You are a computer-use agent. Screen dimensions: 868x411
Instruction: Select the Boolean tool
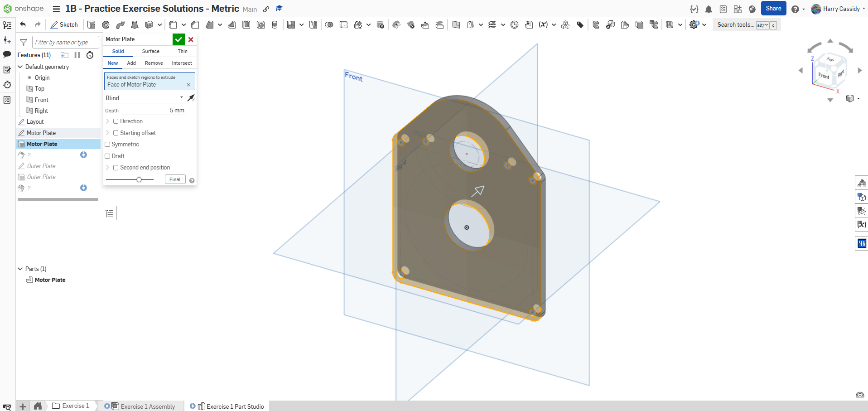click(329, 25)
